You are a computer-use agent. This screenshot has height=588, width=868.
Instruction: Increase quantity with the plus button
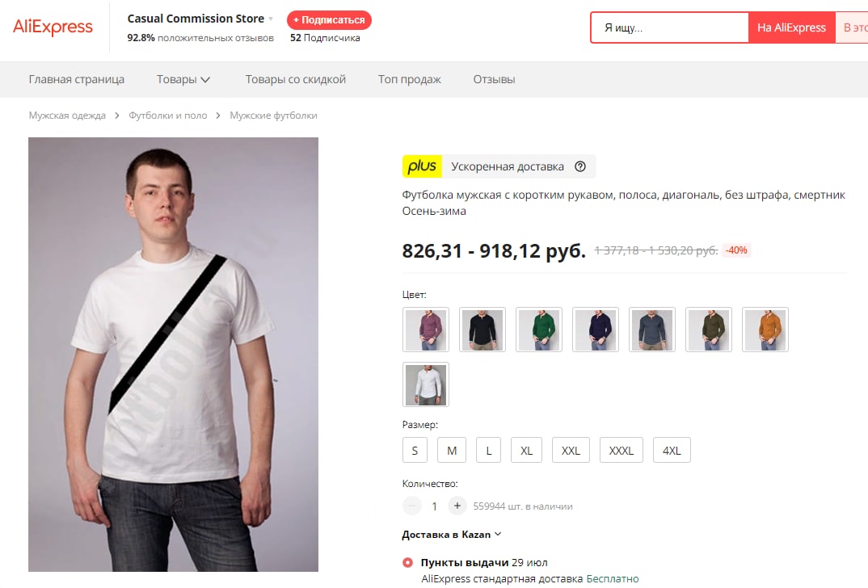[x=457, y=506]
